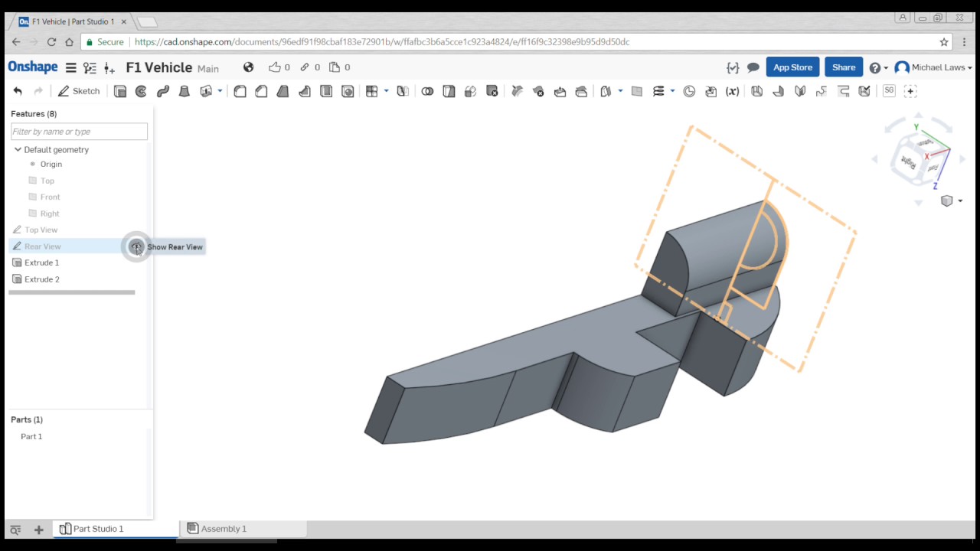The width and height of the screenshot is (980, 551).
Task: Click the Filter by name or type field
Action: (79, 132)
